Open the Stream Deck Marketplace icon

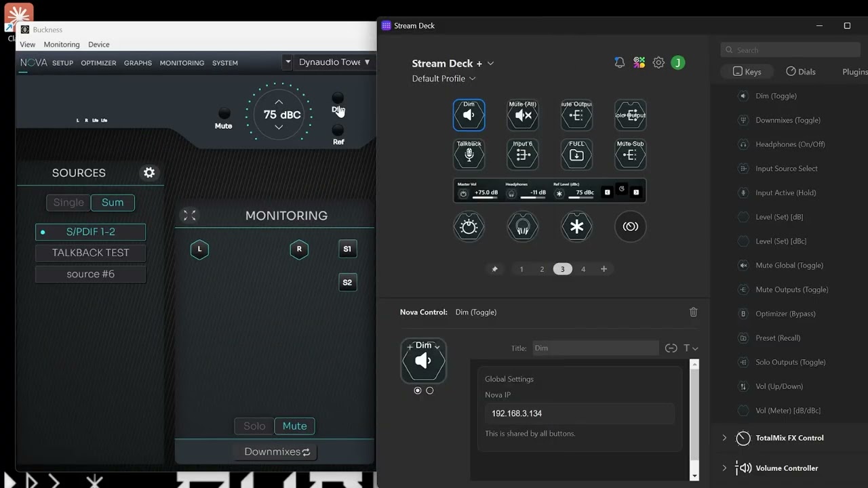(x=639, y=62)
